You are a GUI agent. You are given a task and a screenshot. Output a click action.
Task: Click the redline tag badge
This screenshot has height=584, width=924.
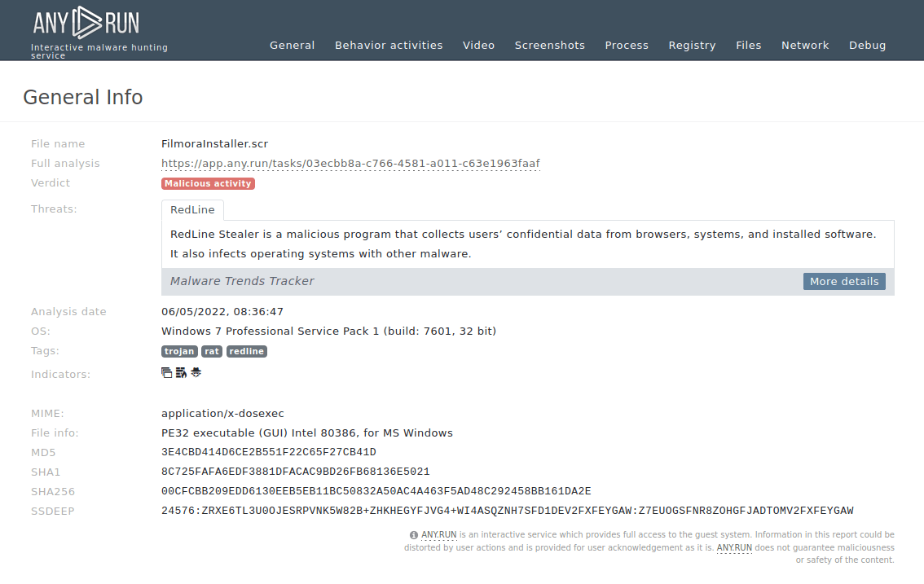(x=246, y=351)
